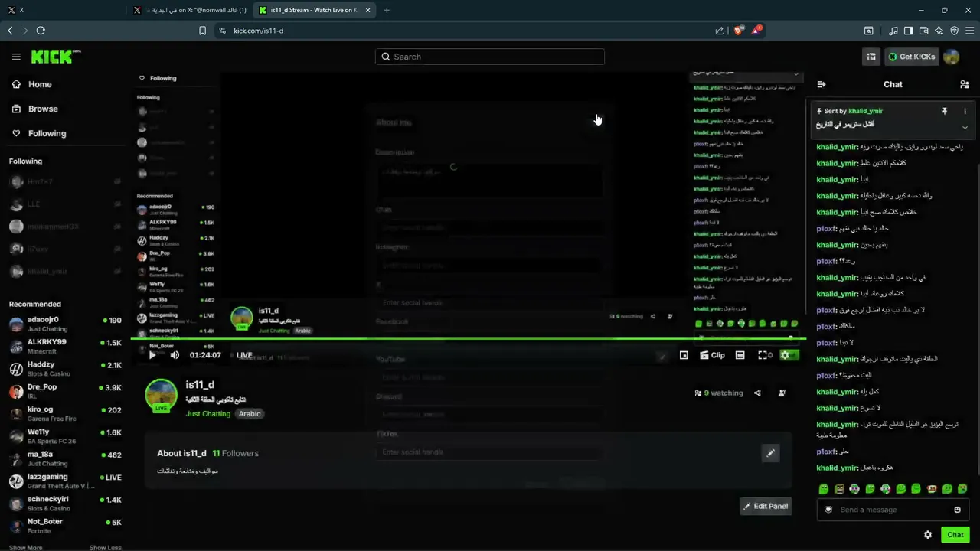Screen dimensions: 980x551
Task: Toggle browser sidebar panel
Action: (x=908, y=31)
